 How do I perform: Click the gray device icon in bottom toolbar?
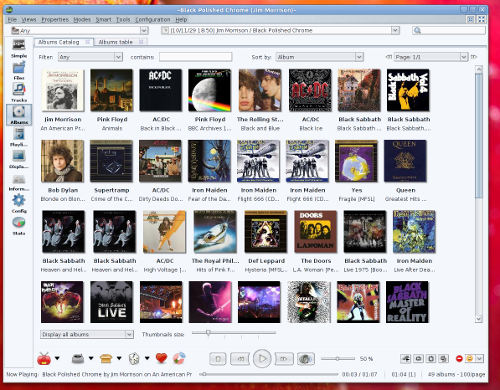78,359
